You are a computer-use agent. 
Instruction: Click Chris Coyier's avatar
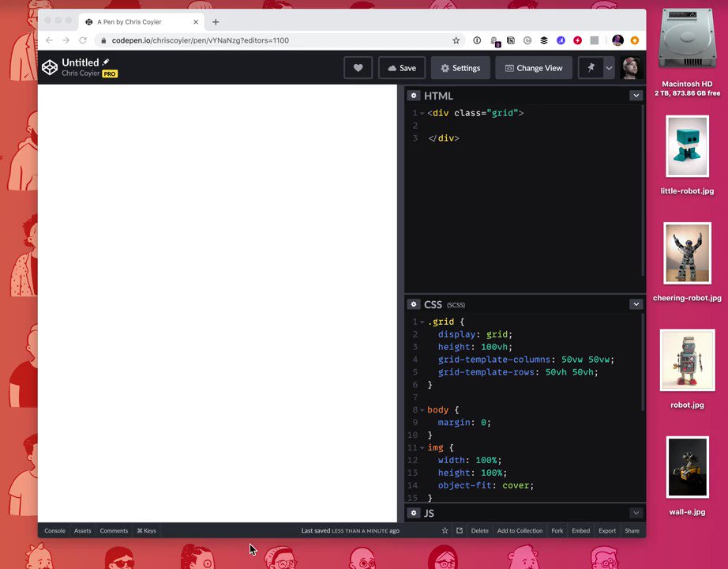(629, 68)
